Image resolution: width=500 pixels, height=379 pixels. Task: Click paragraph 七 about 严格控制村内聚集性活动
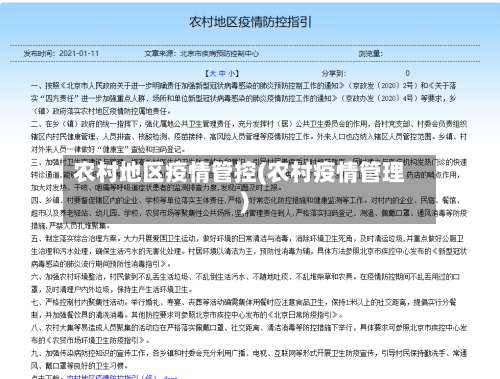pyautogui.click(x=244, y=308)
